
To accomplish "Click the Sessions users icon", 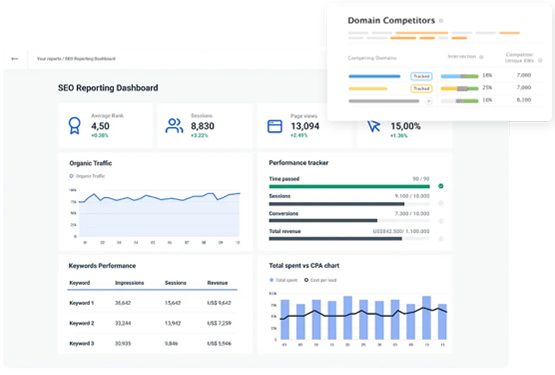I will [x=174, y=126].
